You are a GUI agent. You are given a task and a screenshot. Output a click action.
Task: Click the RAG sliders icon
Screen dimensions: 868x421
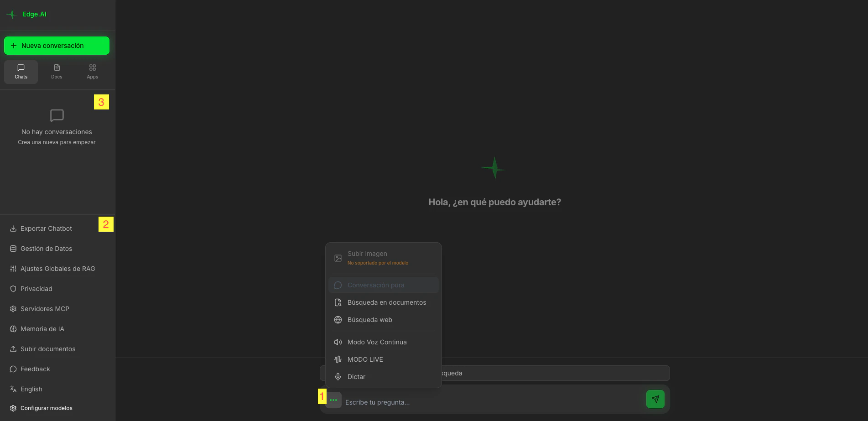pyautogui.click(x=13, y=269)
